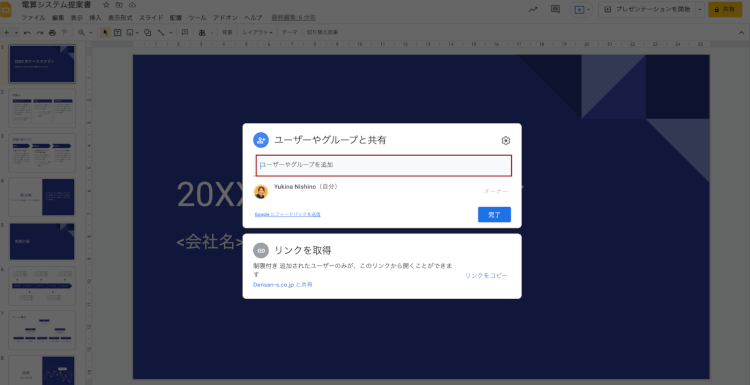Click the テーマ toolbar button
The width and height of the screenshot is (750, 385).
(x=289, y=33)
